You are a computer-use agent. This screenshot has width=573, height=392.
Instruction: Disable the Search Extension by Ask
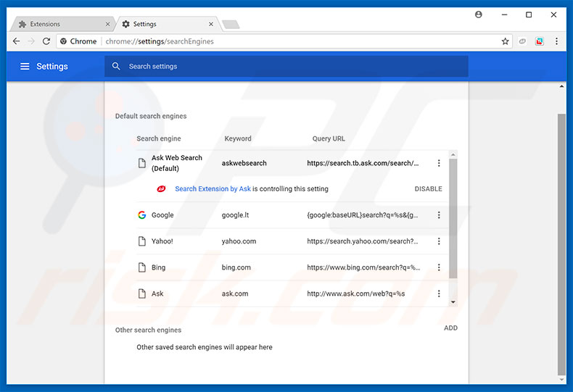pyautogui.click(x=428, y=188)
